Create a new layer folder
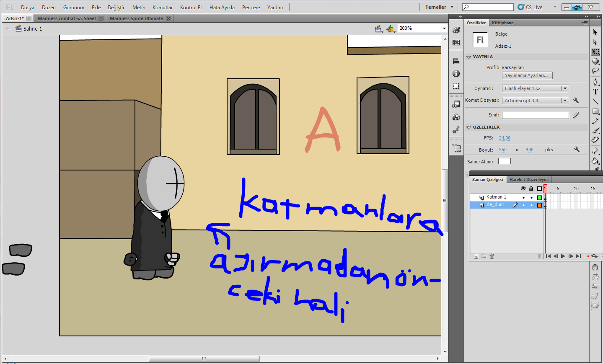 [484, 256]
